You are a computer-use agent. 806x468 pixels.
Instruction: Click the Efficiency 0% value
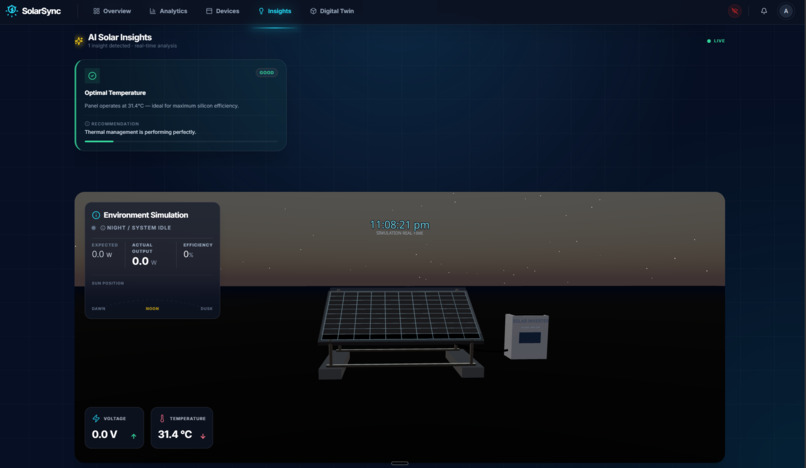coord(188,254)
